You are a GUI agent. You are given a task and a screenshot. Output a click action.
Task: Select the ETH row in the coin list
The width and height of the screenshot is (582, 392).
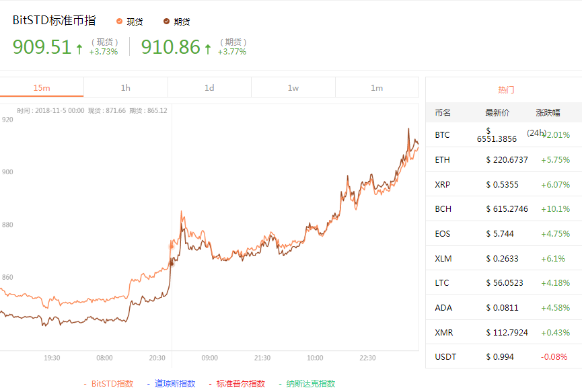(504, 159)
